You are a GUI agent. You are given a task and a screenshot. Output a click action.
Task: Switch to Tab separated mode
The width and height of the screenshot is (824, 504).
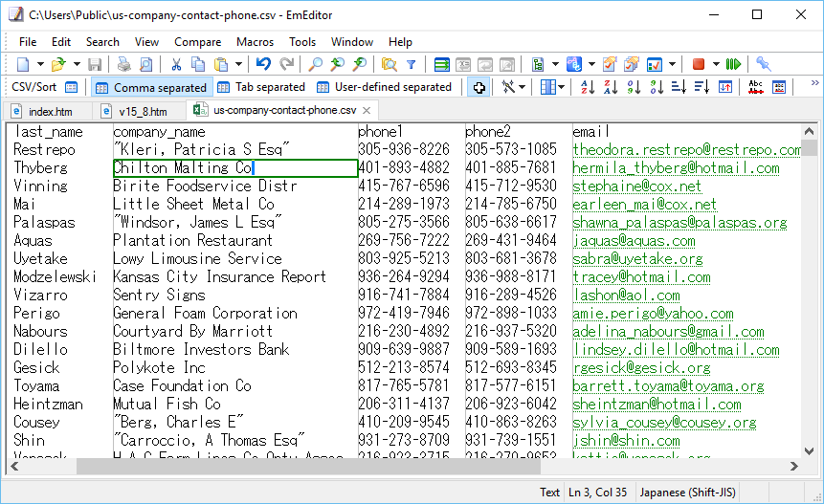[261, 87]
